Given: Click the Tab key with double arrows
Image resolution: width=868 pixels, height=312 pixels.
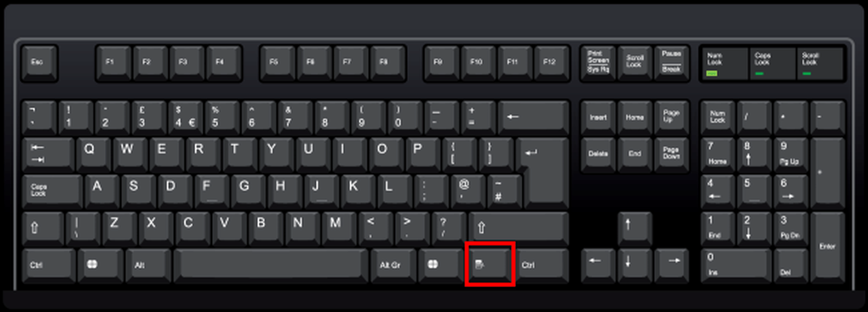Looking at the screenshot, I should click(48, 154).
